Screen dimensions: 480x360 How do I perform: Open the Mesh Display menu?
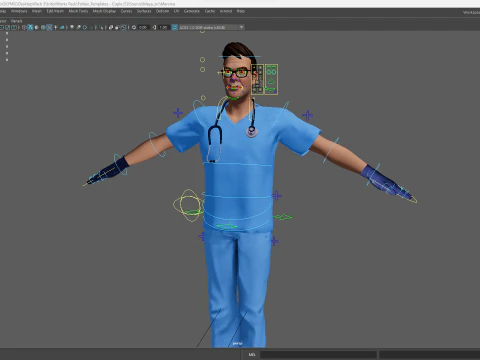coord(104,11)
